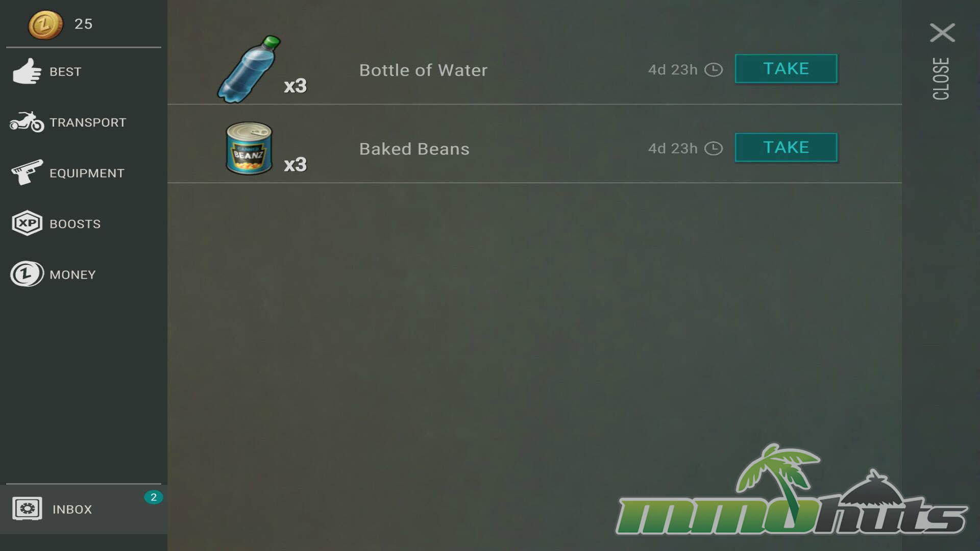This screenshot has height=551, width=980.
Task: Open the INBOX tab label
Action: (72, 510)
